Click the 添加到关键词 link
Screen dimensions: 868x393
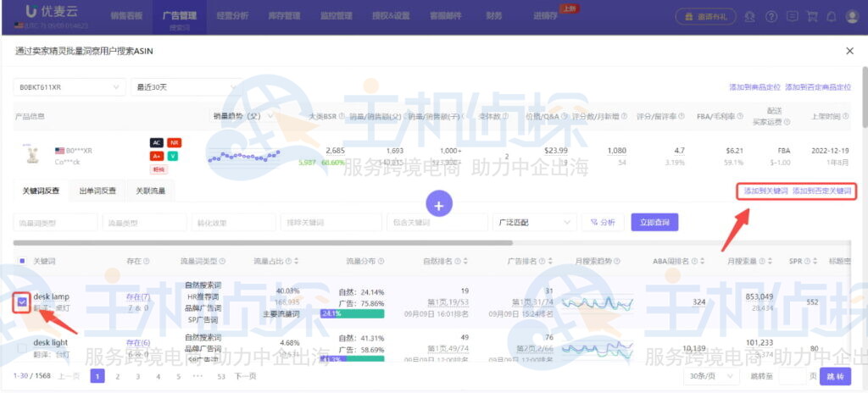pyautogui.click(x=765, y=191)
